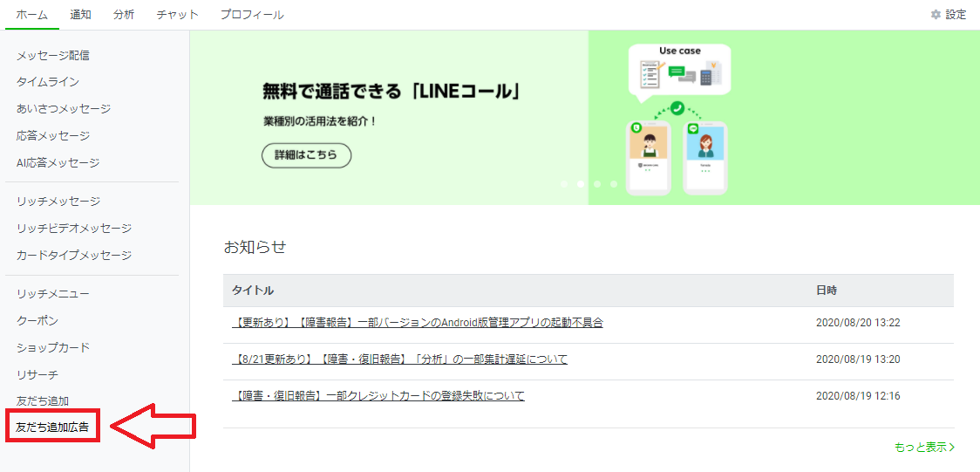The width and height of the screenshot is (980, 472).
Task: Expand notices with もっと表示
Action: (924, 447)
